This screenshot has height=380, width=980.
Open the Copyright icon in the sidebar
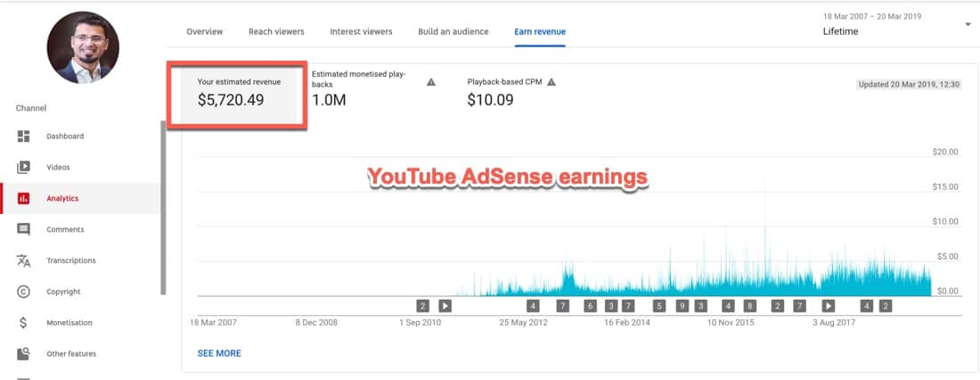pos(23,292)
